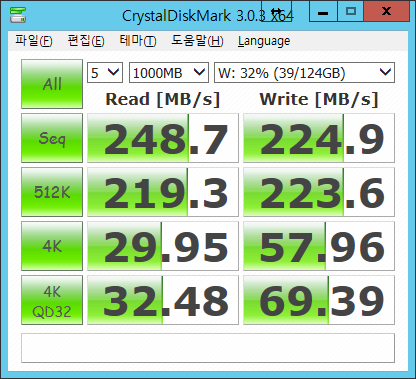Select the 4K write result 57.96
The height and width of the screenshot is (379, 416).
pos(319,246)
